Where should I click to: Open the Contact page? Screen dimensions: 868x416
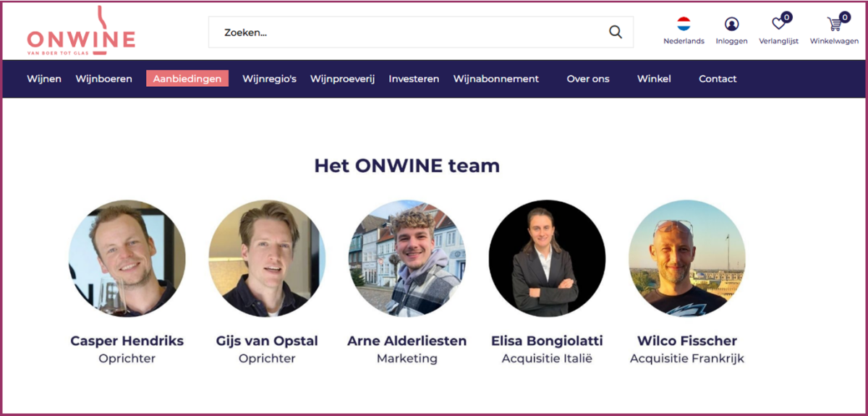(718, 79)
